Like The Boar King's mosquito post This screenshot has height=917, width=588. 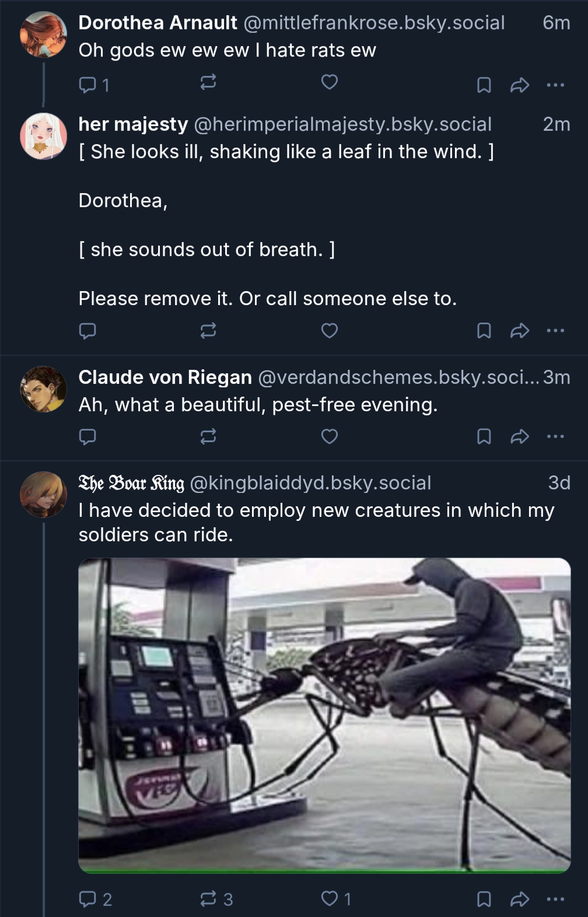(x=330, y=899)
